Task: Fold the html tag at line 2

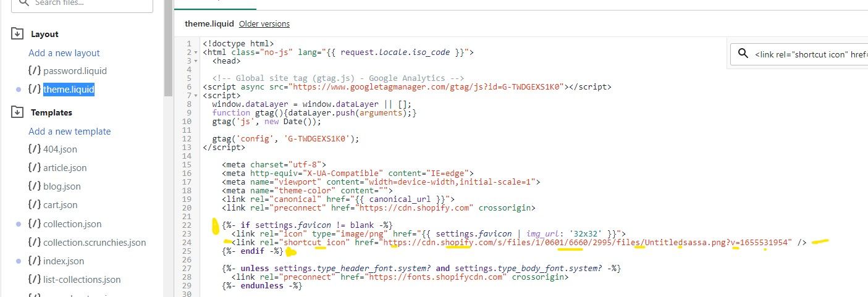Action: (x=196, y=52)
